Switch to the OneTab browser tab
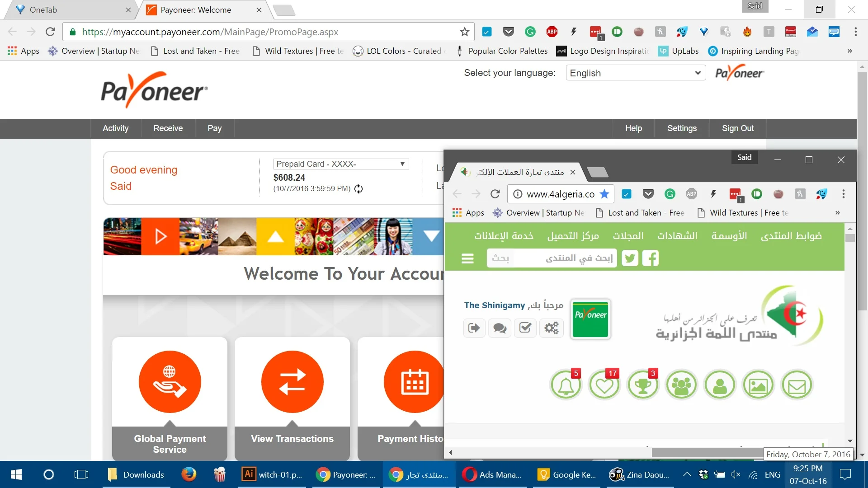Viewport: 868px width, 488px height. [68, 10]
